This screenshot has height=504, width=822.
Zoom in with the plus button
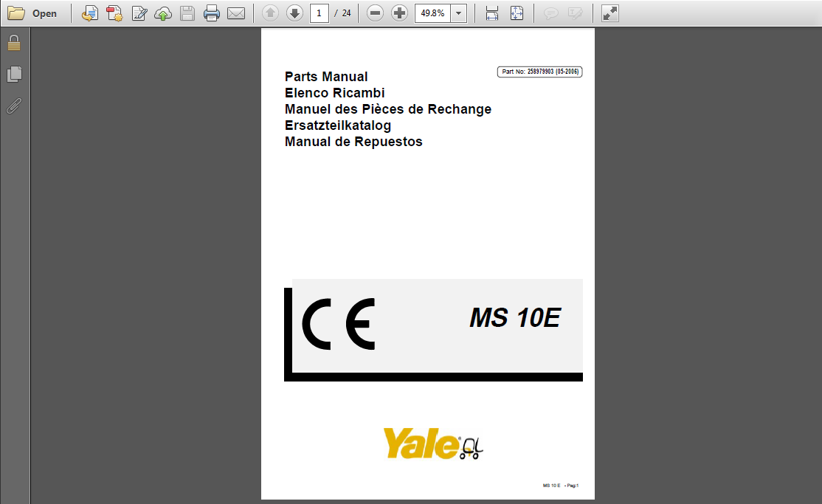pos(399,13)
